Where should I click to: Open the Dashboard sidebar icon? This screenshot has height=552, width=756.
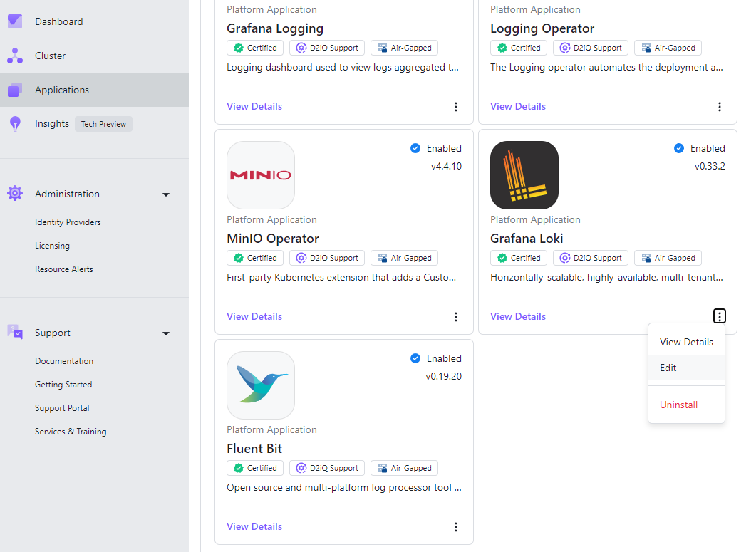pyautogui.click(x=15, y=21)
